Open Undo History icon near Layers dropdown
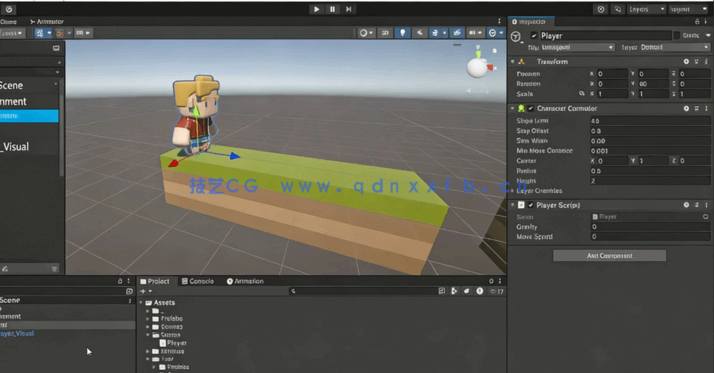This screenshot has height=373, width=714. (x=601, y=9)
